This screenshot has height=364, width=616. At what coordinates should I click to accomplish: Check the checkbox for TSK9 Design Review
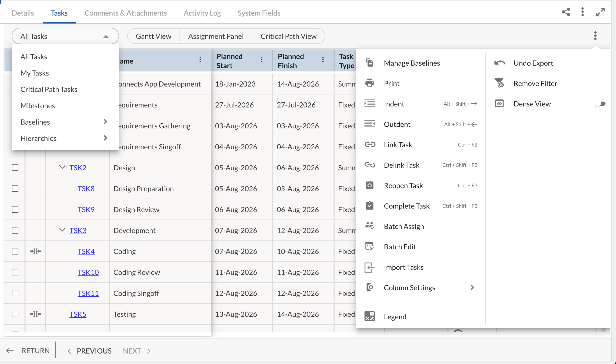[15, 209]
